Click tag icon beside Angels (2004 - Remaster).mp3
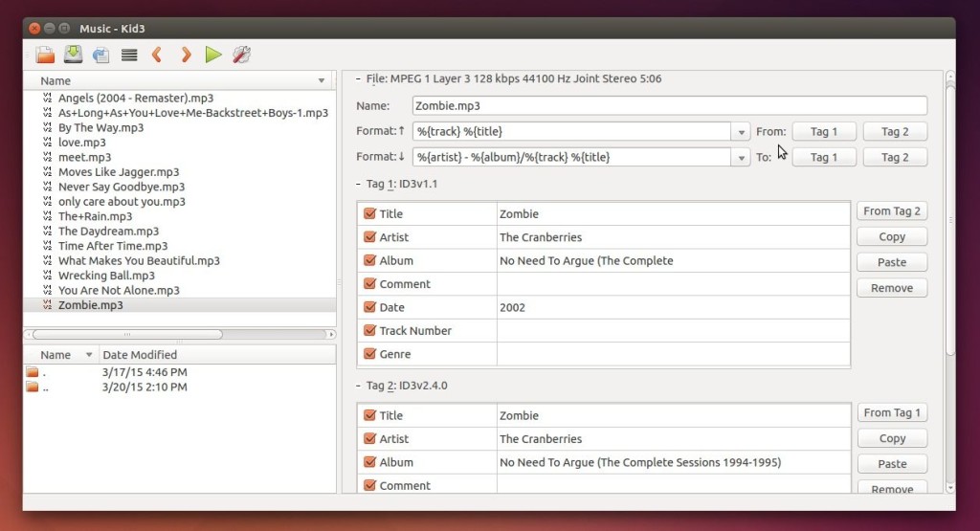Screen dimensions: 980x531 (x=48, y=98)
